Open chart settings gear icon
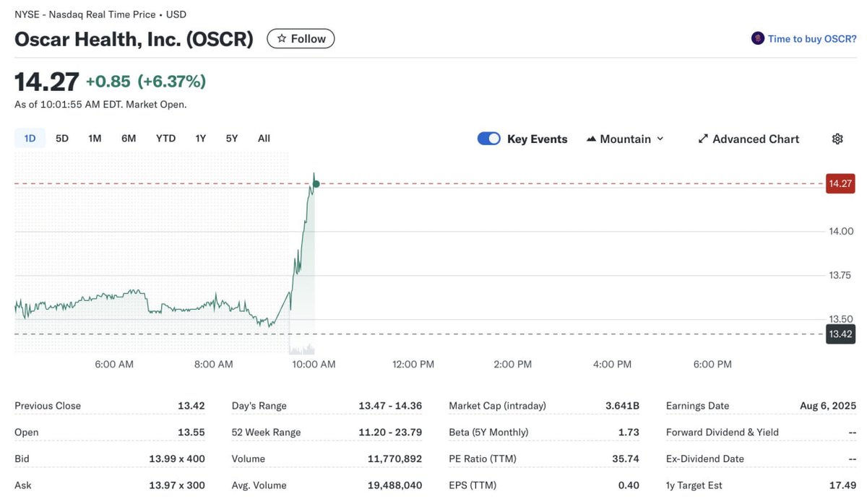The height and width of the screenshot is (504, 867). click(837, 139)
